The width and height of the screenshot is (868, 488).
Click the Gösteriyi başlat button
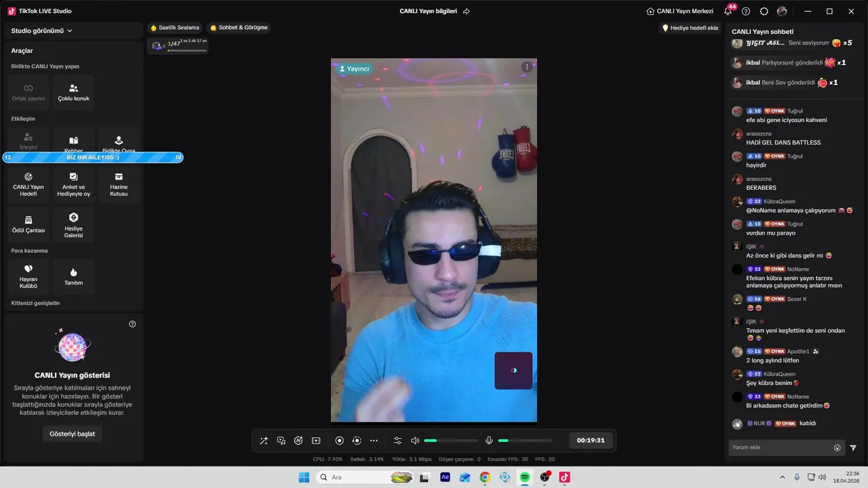[73, 434]
